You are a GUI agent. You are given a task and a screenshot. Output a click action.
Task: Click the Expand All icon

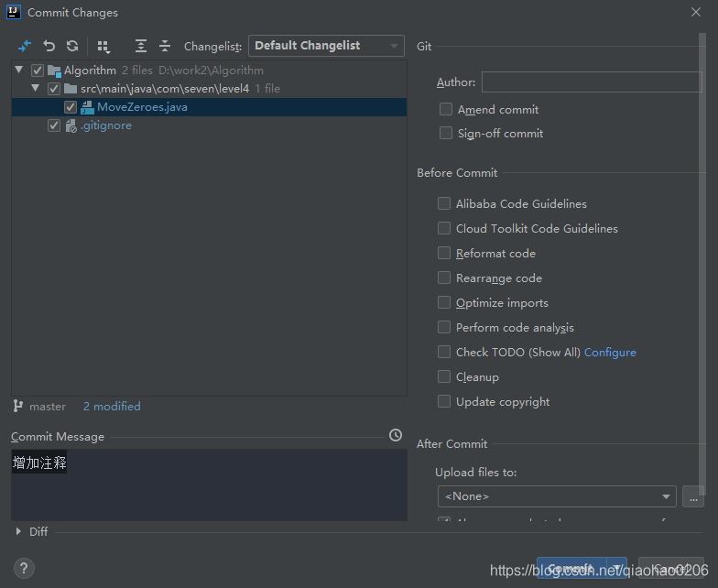click(140, 46)
